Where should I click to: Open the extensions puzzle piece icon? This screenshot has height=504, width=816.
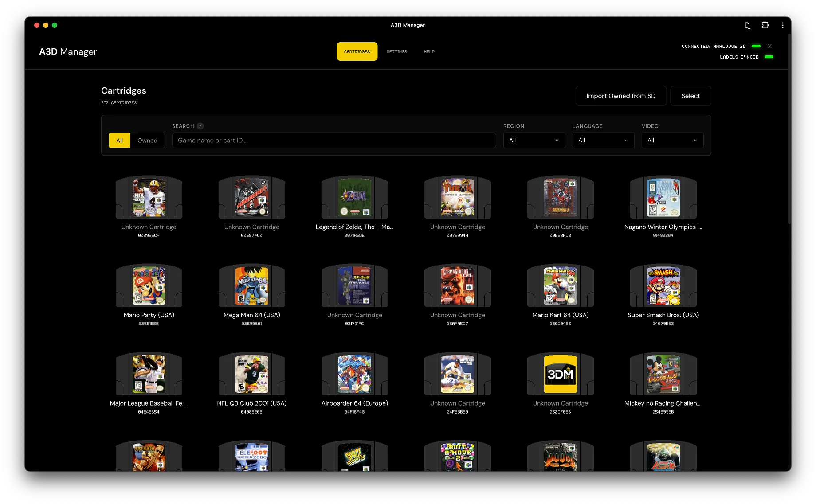tap(765, 25)
